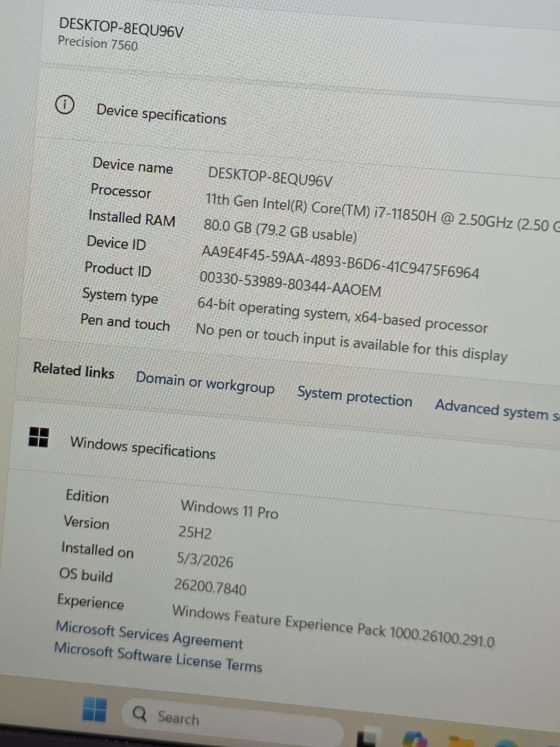Open Microsoft Software License Terms link
Screen dimensions: 560x747
[x=158, y=657]
